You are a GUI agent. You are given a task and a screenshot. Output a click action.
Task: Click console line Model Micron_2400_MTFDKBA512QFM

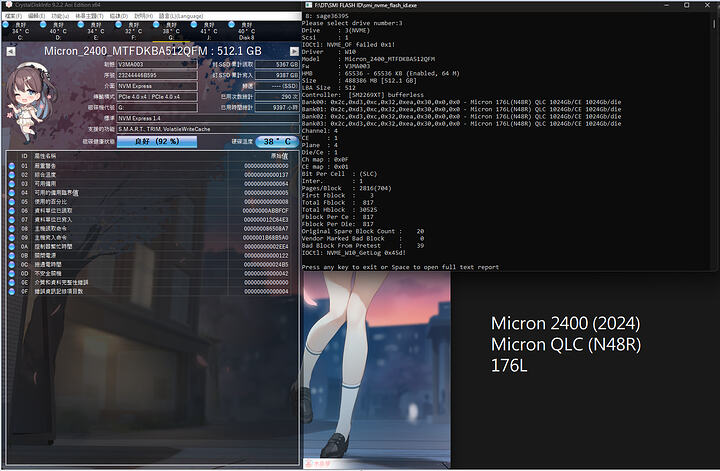368,59
